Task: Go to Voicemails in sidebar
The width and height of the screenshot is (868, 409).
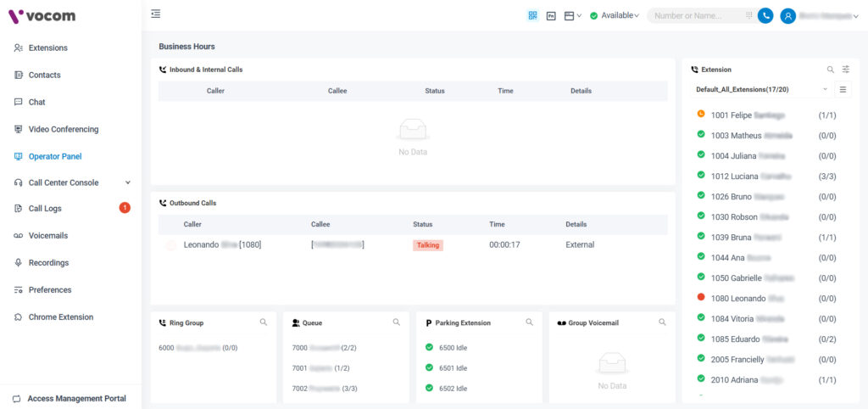Action: (x=47, y=236)
